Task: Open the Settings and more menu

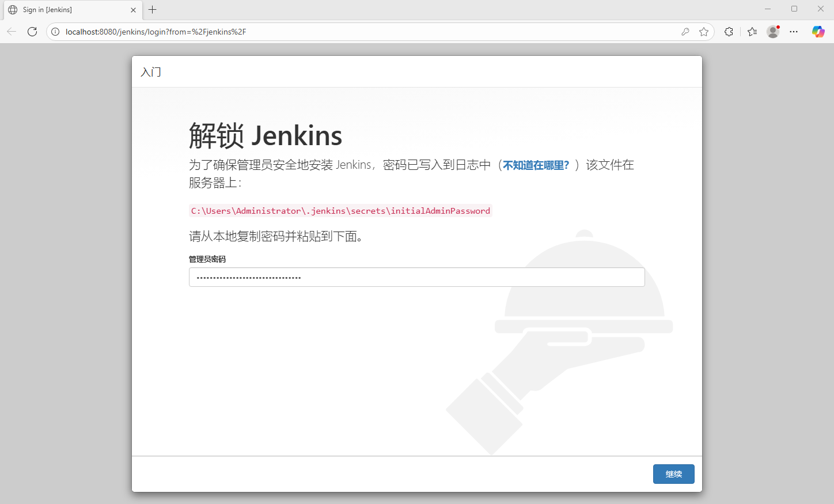Action: click(794, 32)
